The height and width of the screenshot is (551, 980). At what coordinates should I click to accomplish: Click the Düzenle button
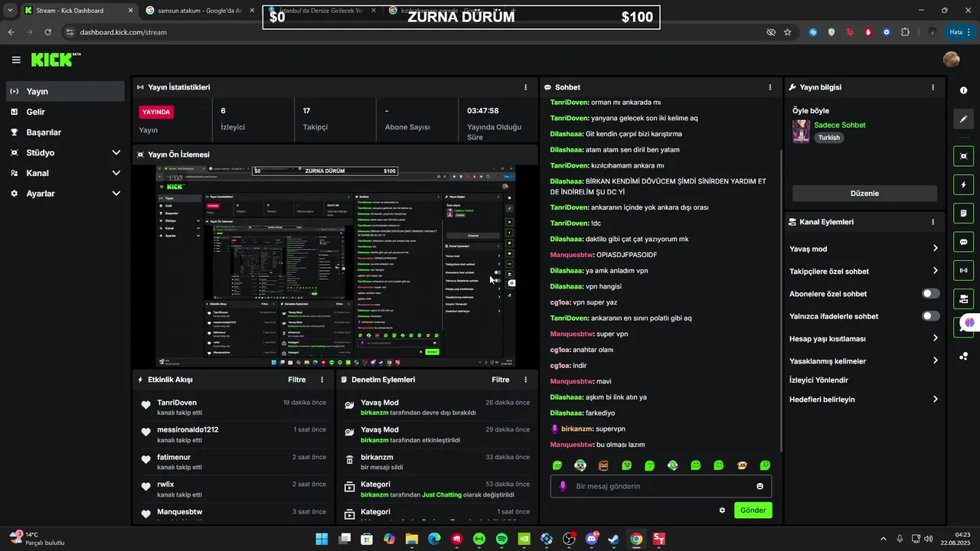click(x=864, y=194)
